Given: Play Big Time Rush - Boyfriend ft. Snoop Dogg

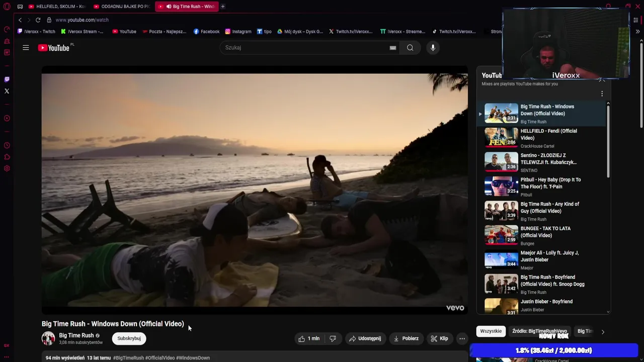Looking at the screenshot, I should (541, 284).
